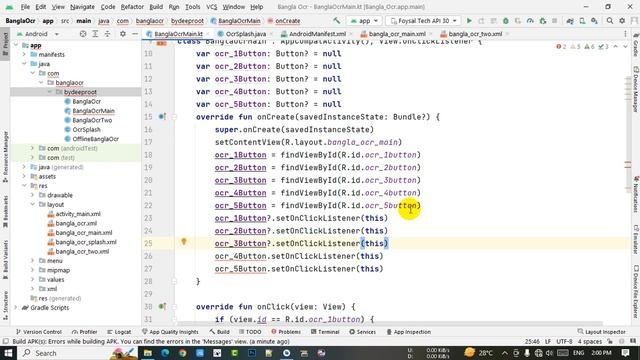Viewport: 640px width, 360px height.
Task: Toggle the Notifications right-side panel
Action: pos(636,195)
